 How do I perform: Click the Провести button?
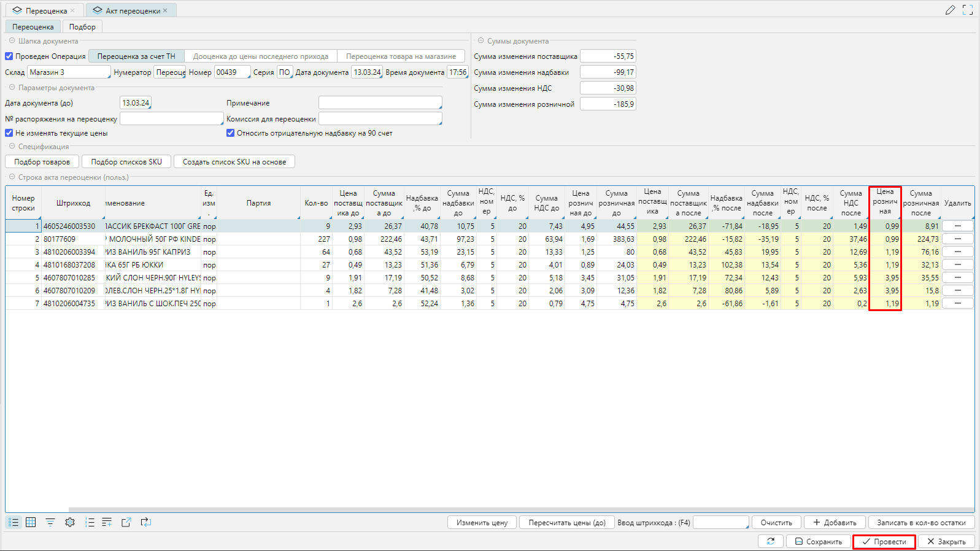[884, 542]
